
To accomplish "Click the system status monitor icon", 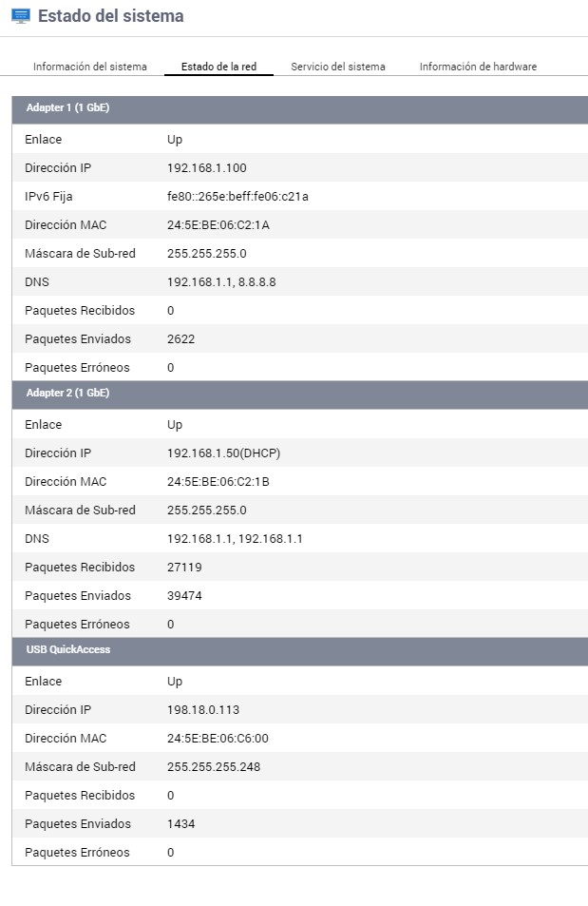I will tap(21, 16).
